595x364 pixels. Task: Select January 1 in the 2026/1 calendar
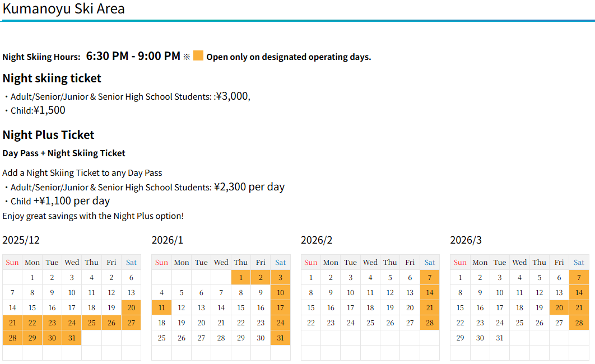pos(241,277)
